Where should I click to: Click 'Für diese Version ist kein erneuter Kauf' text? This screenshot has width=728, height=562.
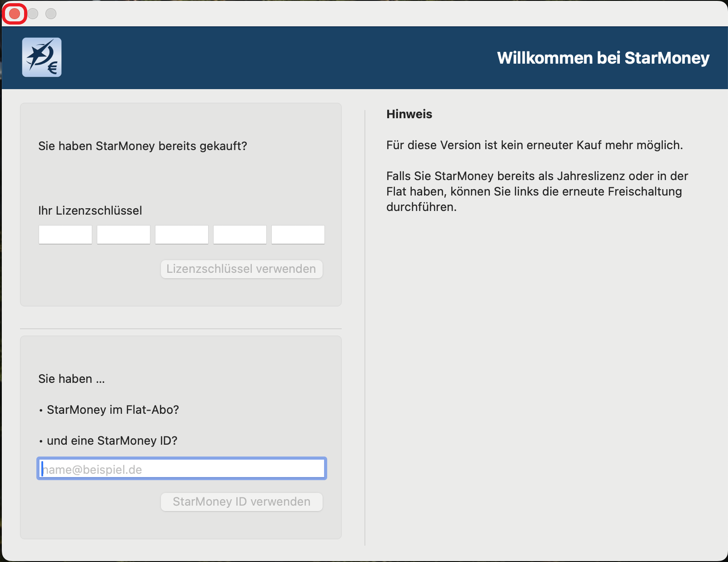pyautogui.click(x=534, y=145)
